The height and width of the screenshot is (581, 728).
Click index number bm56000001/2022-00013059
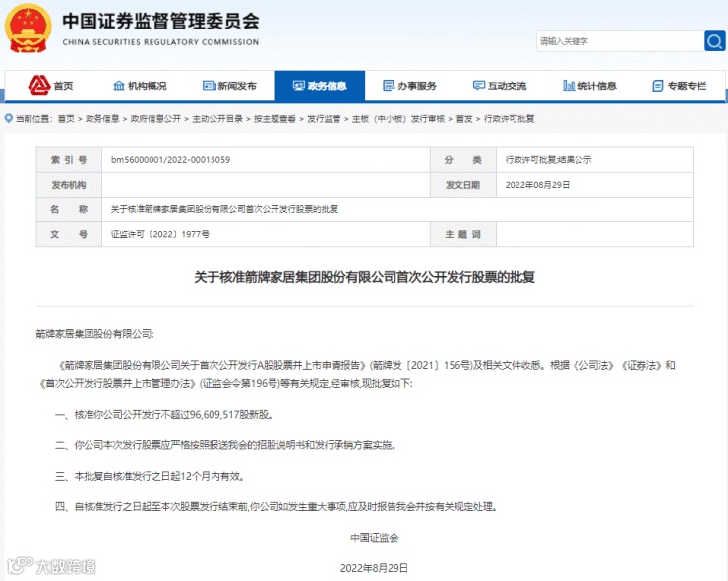pyautogui.click(x=170, y=160)
